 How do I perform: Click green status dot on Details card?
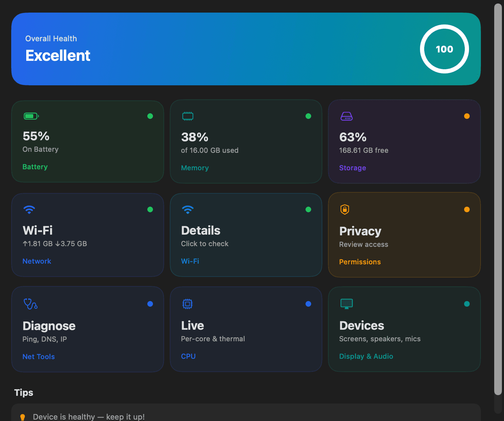pos(308,209)
